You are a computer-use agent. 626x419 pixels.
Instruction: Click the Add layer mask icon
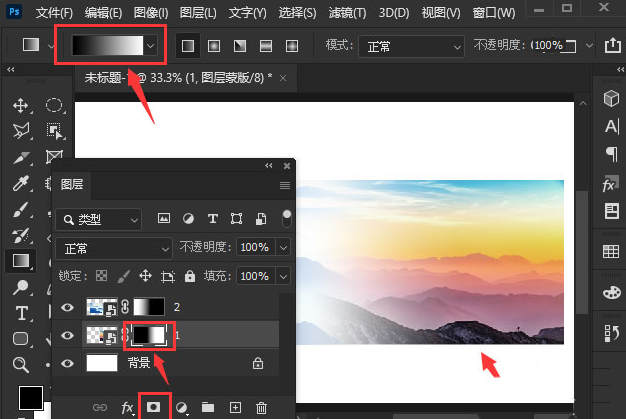tap(155, 408)
